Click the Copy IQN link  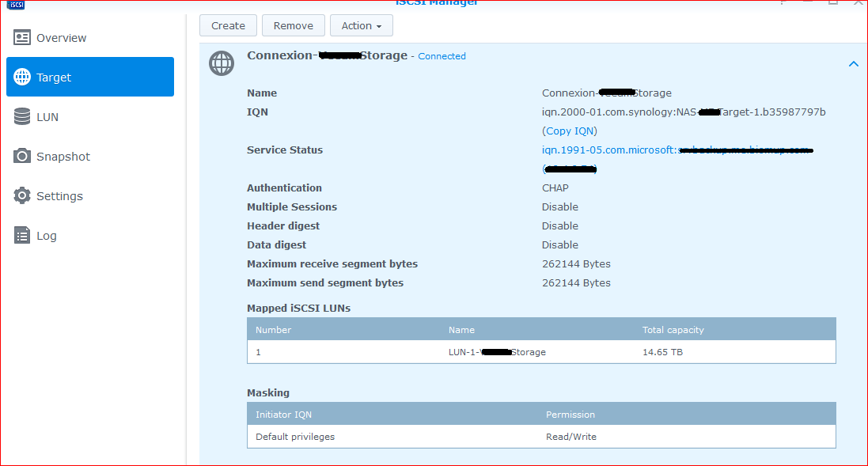coord(570,131)
